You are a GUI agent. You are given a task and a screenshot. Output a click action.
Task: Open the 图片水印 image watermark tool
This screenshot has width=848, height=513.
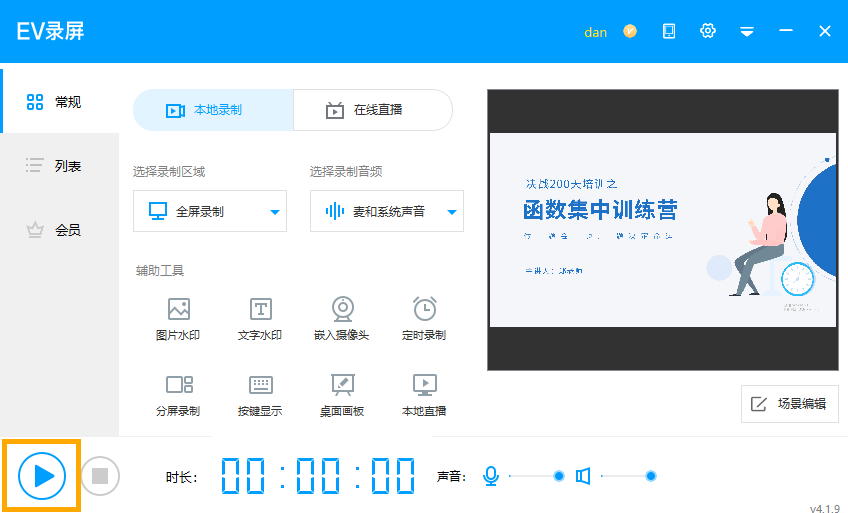point(178,319)
